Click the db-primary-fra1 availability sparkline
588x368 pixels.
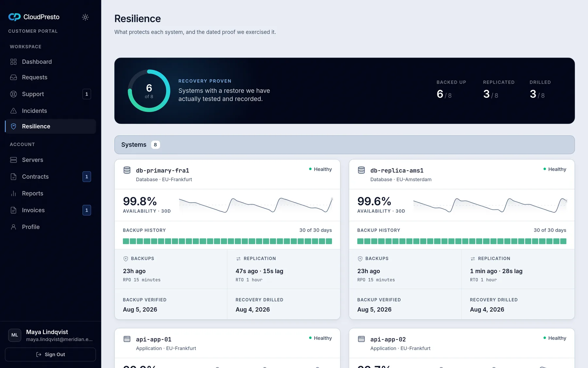(256, 205)
